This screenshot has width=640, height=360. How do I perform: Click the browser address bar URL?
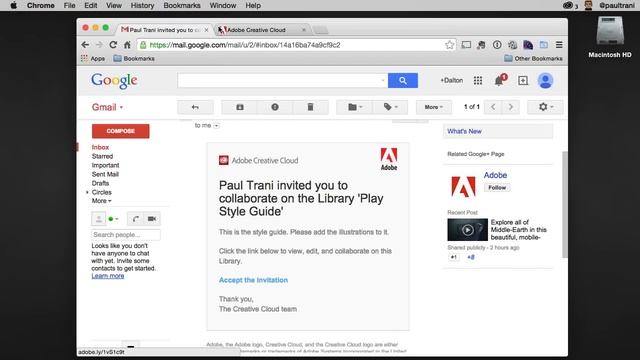pos(245,45)
